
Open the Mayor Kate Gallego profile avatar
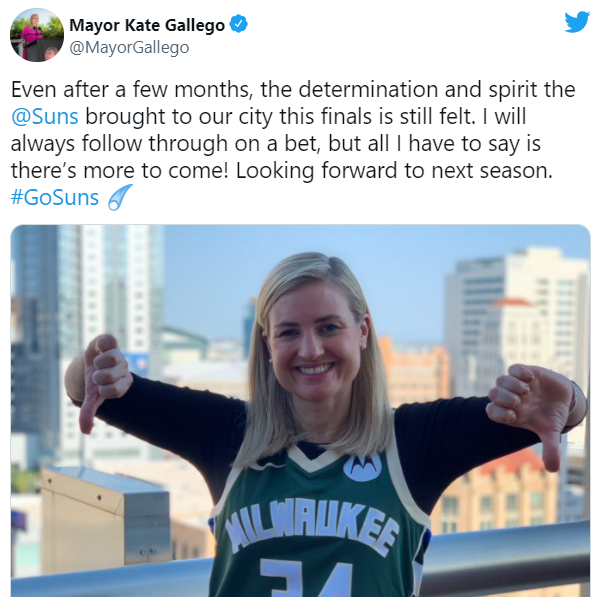pos(37,35)
